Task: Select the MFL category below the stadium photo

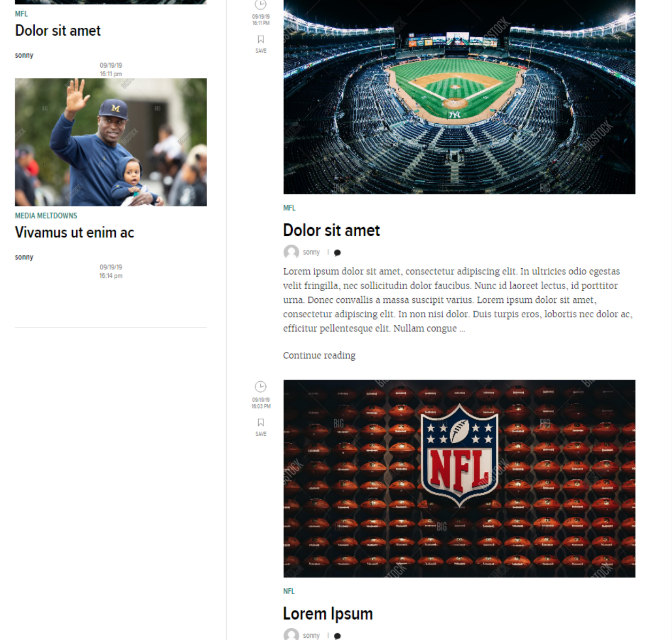Action: click(x=289, y=208)
